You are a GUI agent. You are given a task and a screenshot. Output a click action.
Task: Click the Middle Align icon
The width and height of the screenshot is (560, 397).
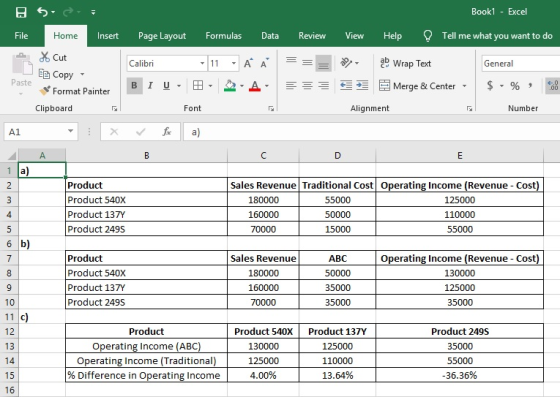pyautogui.click(x=307, y=63)
